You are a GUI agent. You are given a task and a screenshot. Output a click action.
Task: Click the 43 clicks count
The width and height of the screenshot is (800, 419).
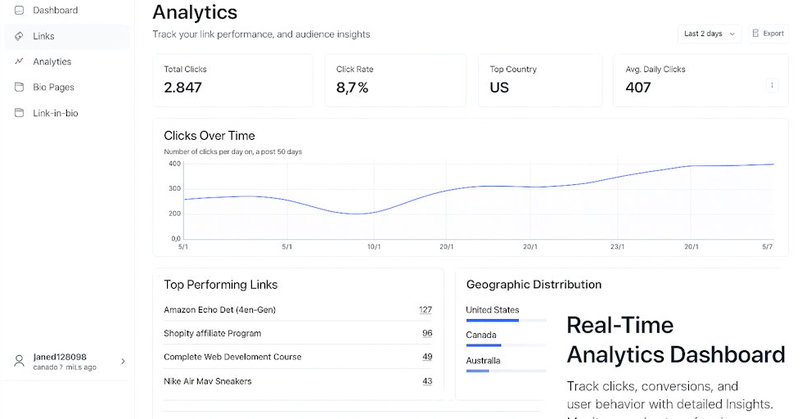pyautogui.click(x=427, y=381)
